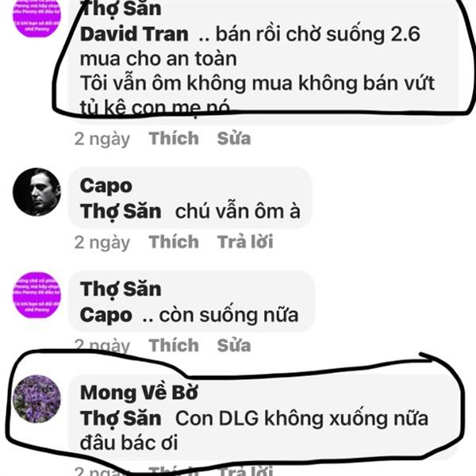This screenshot has width=476, height=476.
Task: Like Capo's comment with Thích
Action: tap(174, 242)
